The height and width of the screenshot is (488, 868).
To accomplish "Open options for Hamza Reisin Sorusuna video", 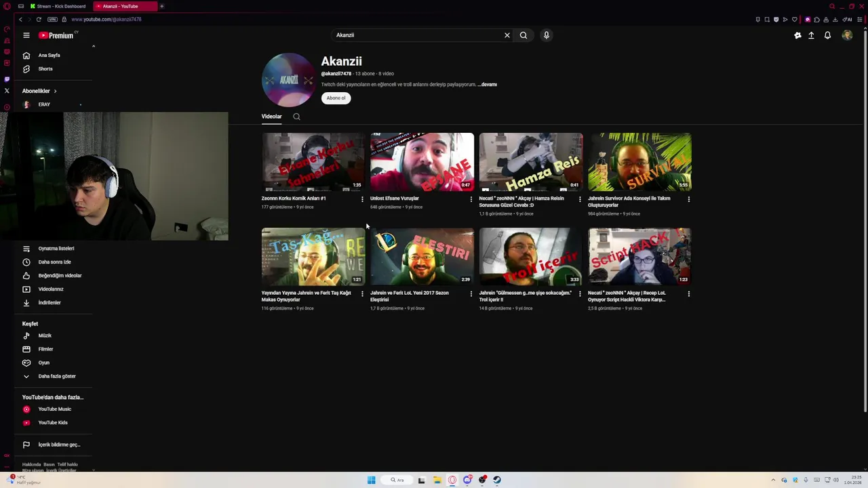I will coord(580,199).
